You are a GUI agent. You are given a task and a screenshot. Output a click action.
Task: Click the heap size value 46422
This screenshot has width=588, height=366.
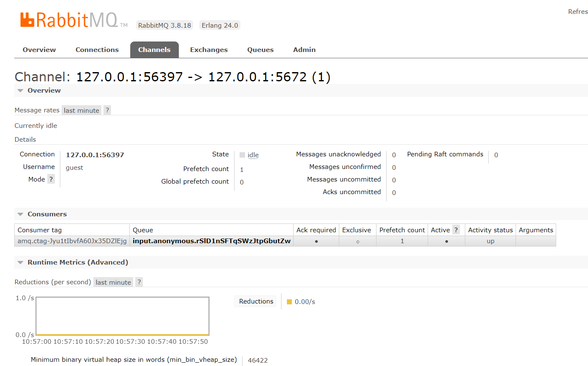pyautogui.click(x=258, y=360)
